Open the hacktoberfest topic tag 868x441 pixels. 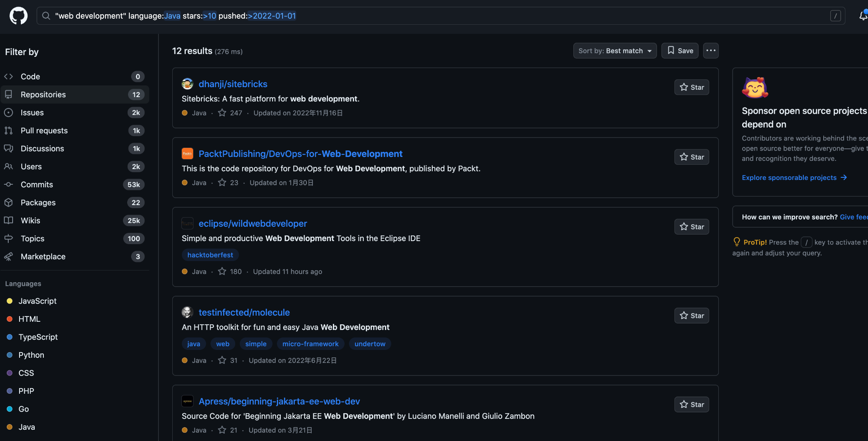coord(210,255)
